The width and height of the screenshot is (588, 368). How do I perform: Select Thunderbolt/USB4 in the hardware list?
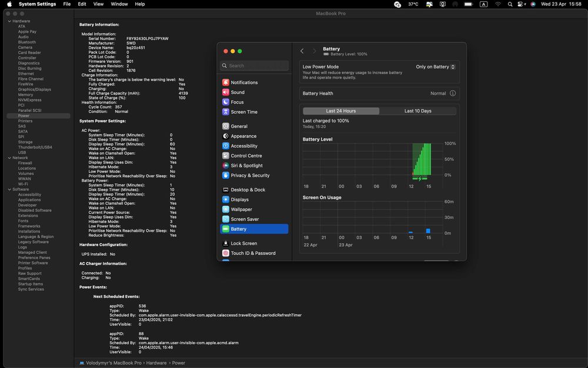[x=35, y=147]
